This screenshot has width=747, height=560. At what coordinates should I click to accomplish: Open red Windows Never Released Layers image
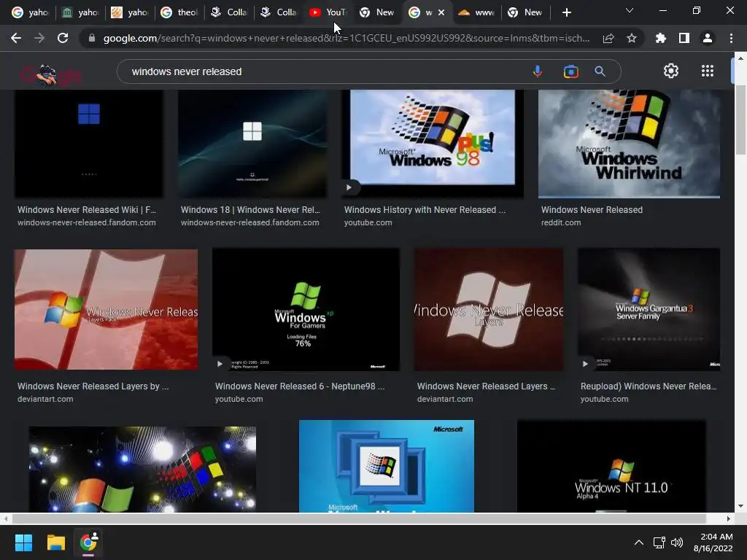(106, 309)
